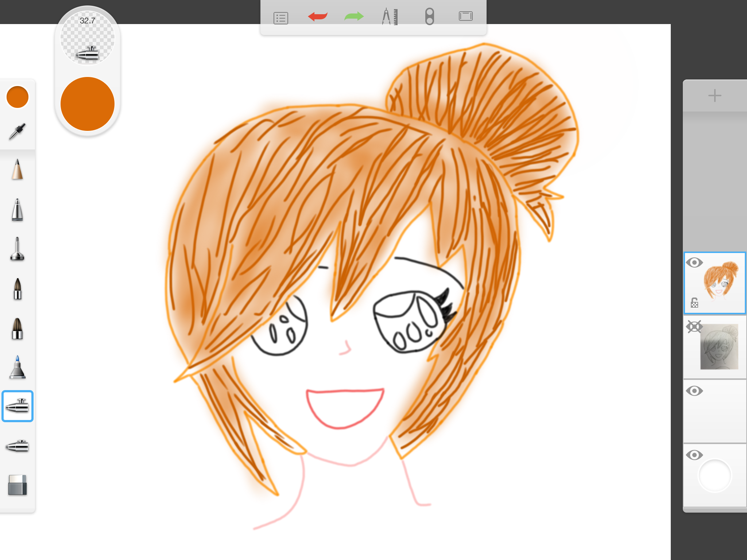The width and height of the screenshot is (747, 560).
Task: Hide the white background layer
Action: click(x=694, y=455)
